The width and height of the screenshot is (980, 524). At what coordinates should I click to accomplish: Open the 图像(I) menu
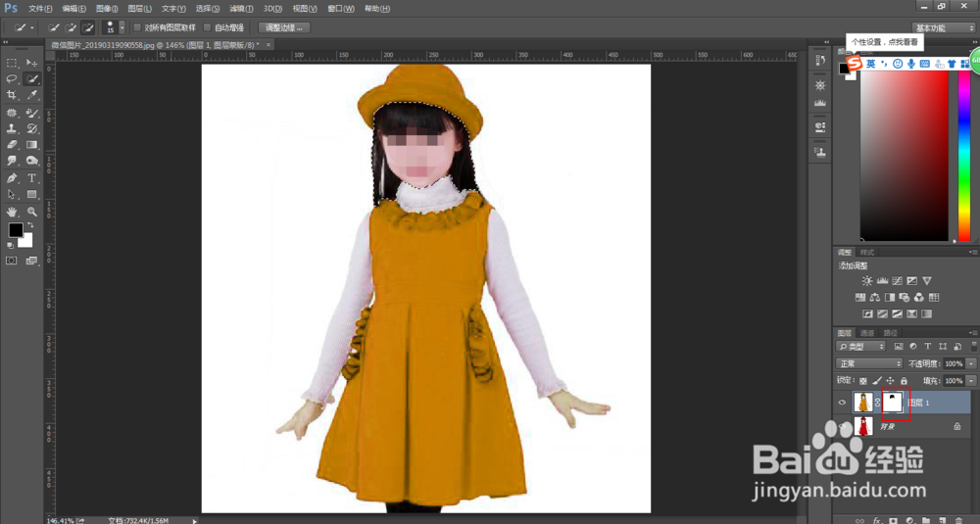(x=107, y=9)
